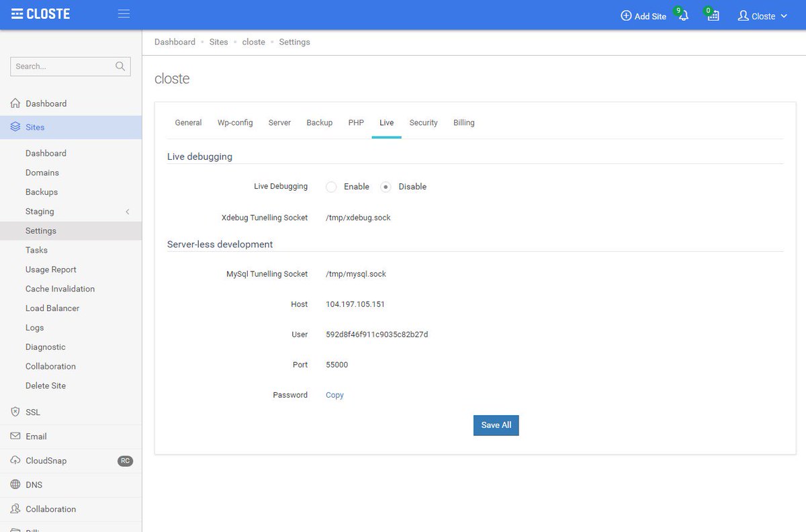Click the closte page title
Viewport: 806px width, 532px height.
pos(172,79)
